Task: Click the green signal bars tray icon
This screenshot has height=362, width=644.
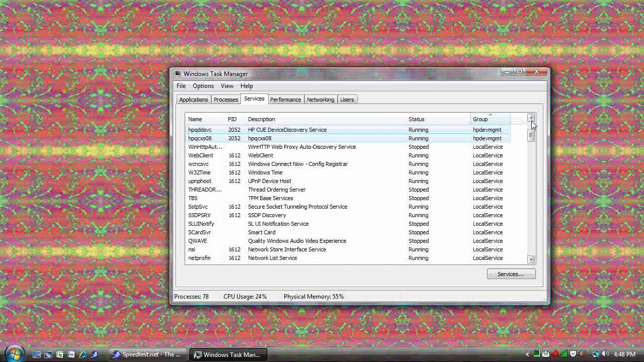Action: point(565,354)
